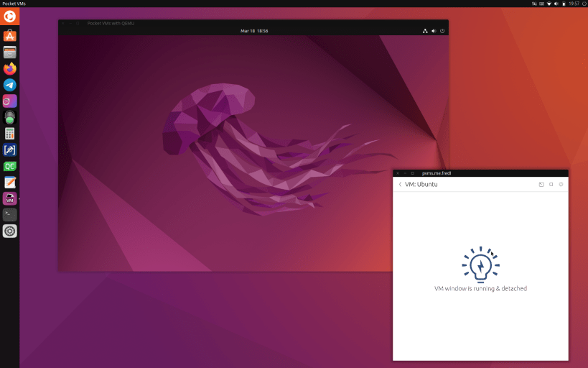Launch Firefox from the dock
Screen dimensions: 588x368
point(10,69)
